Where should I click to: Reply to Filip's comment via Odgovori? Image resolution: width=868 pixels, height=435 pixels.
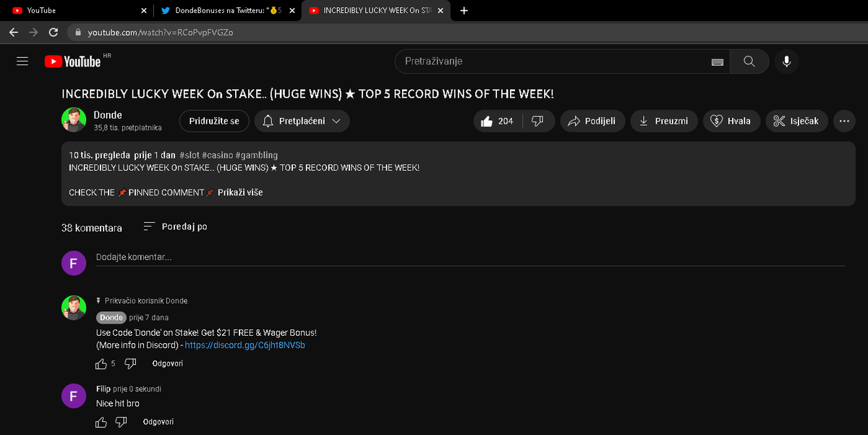pyautogui.click(x=158, y=422)
